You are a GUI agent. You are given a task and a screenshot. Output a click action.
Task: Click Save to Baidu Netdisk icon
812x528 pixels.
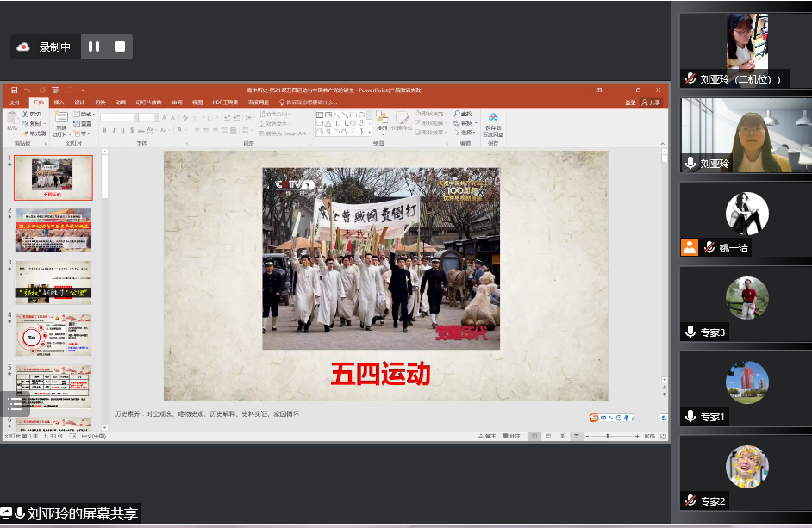pos(493,117)
